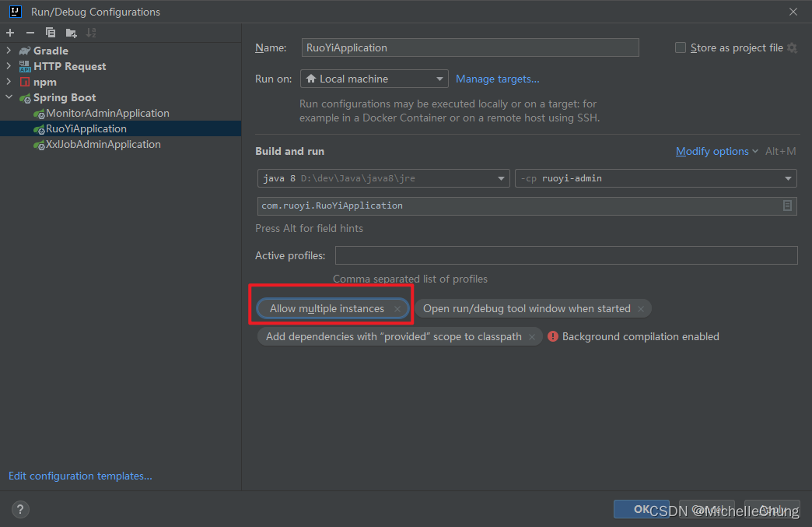The width and height of the screenshot is (812, 527).
Task: Expand the Gradle tree node
Action: pyautogui.click(x=9, y=51)
